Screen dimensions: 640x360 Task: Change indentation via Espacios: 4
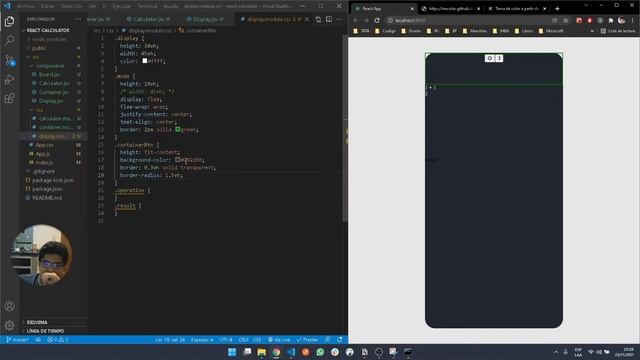click(x=202, y=340)
